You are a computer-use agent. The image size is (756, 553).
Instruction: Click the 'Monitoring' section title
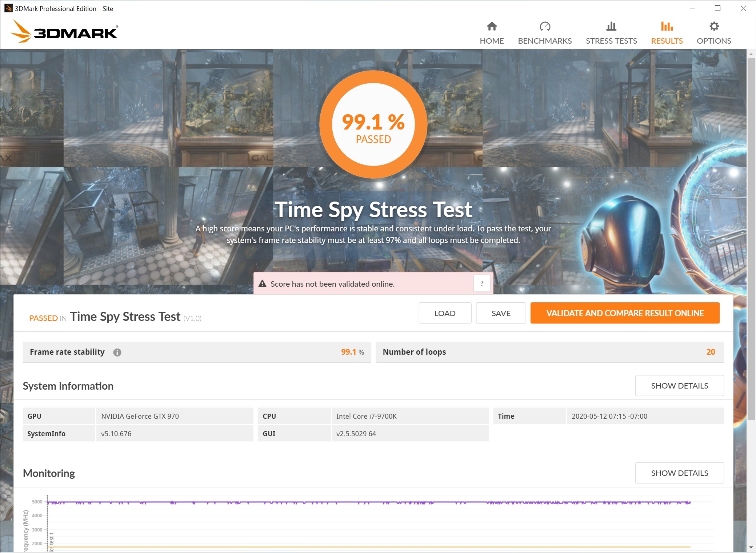click(x=49, y=473)
